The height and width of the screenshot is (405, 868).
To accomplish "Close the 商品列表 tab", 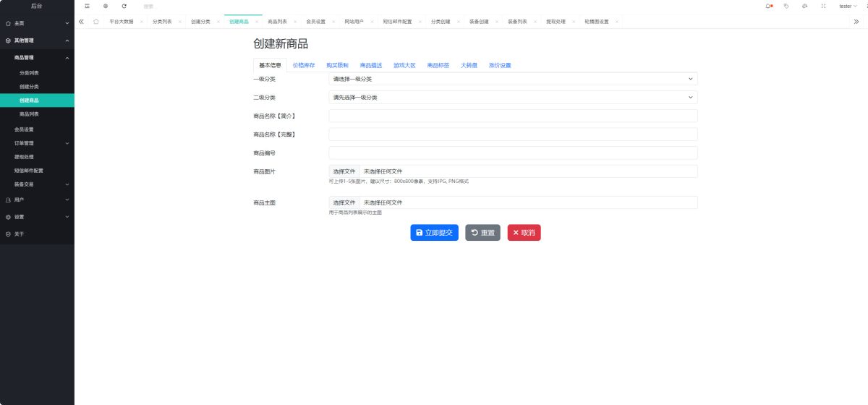I will tap(294, 22).
